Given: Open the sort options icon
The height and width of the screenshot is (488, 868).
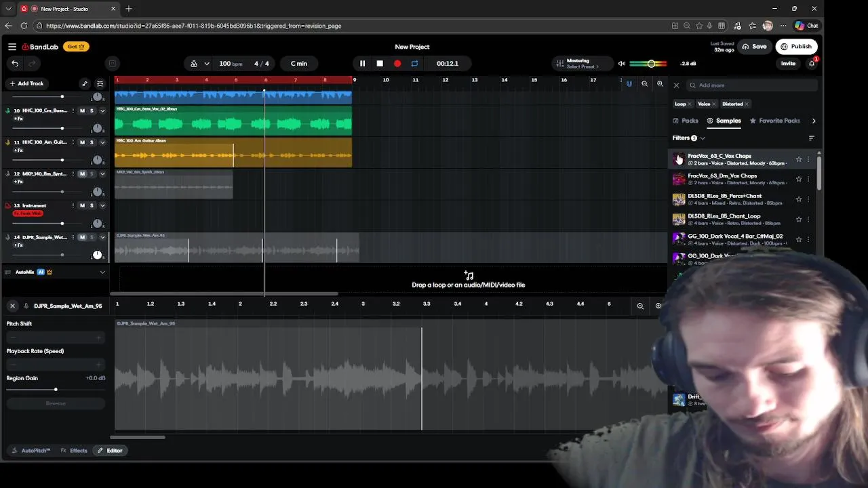Looking at the screenshot, I should (x=812, y=138).
